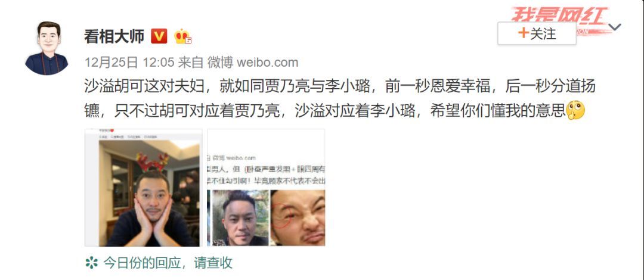The image size is (644, 280).
Task: Click the orange V verified badge
Action: click(159, 36)
